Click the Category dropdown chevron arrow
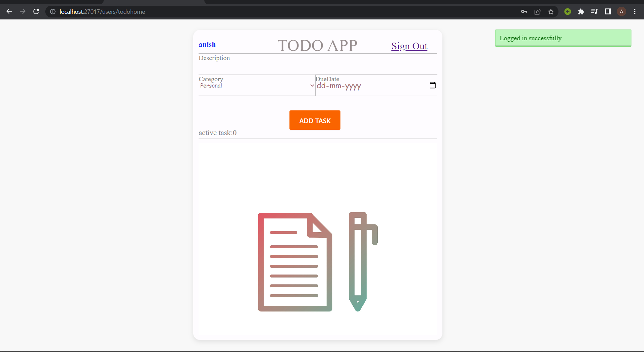Screen dimensions: 644x352 tap(312, 86)
